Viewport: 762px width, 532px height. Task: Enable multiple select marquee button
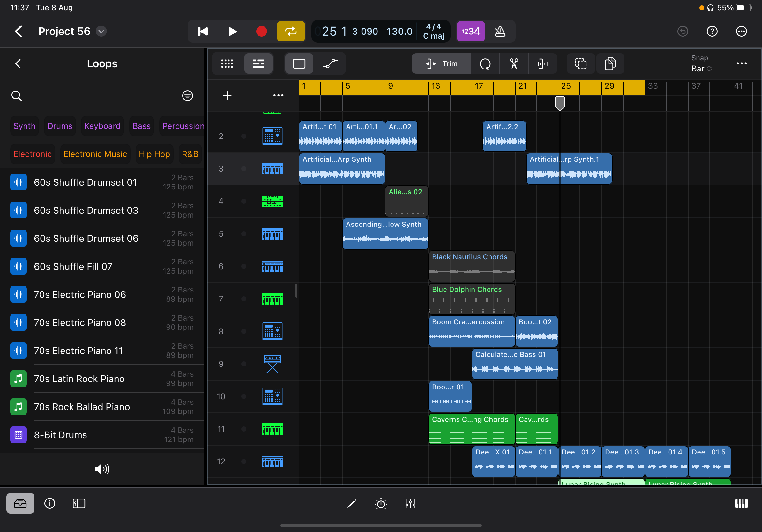click(x=581, y=64)
